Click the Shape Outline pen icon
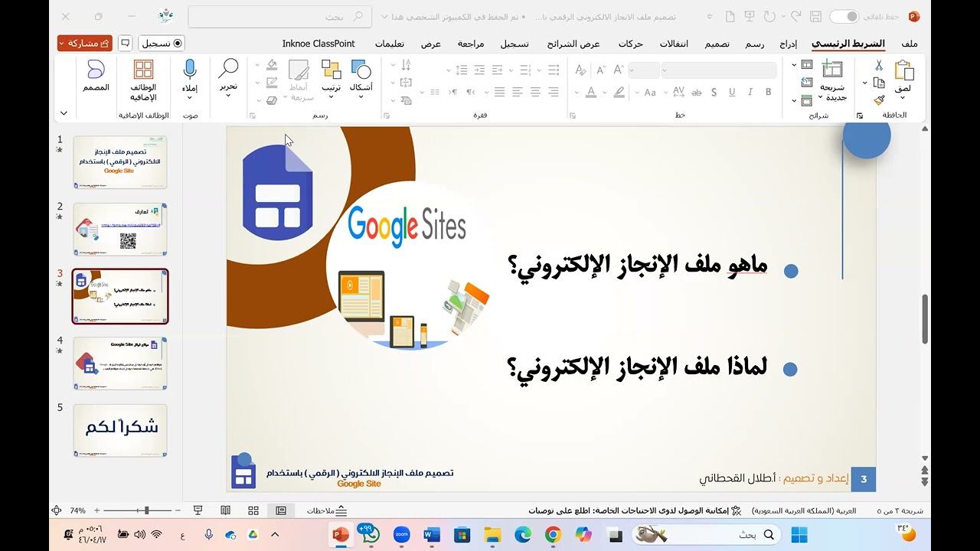 pyautogui.click(x=272, y=83)
